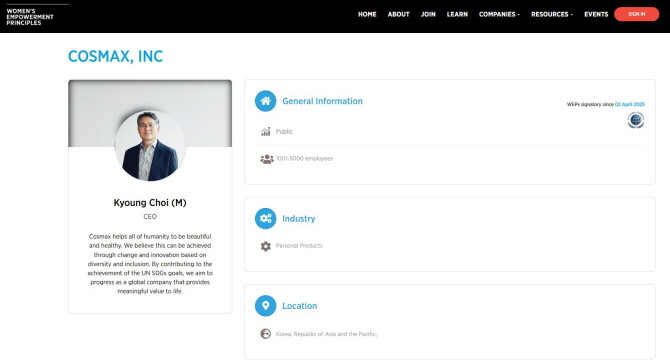Navigate to Events page
The width and height of the screenshot is (670, 364).
[x=596, y=14]
